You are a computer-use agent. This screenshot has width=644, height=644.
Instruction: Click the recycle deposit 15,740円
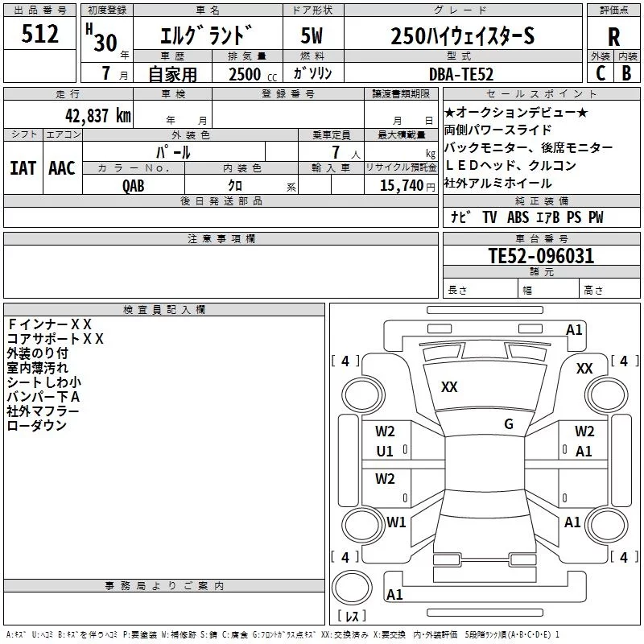(407, 186)
